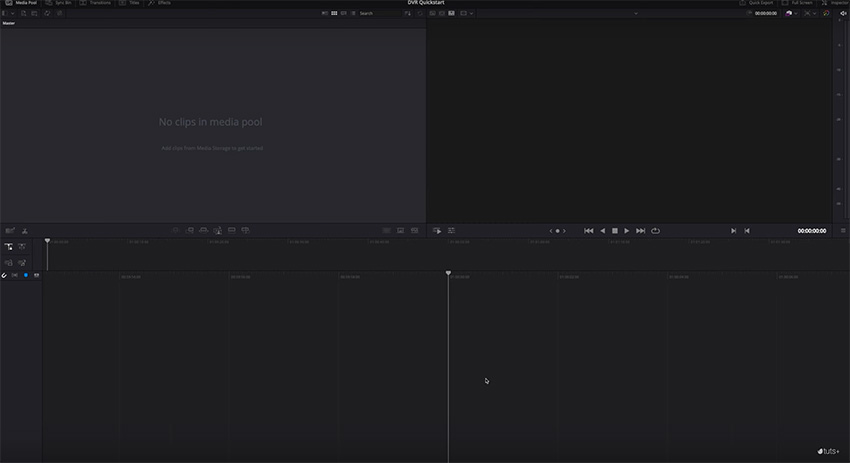This screenshot has height=463, width=850.
Task: Click the Smooth Cut icon
Action: [415, 230]
